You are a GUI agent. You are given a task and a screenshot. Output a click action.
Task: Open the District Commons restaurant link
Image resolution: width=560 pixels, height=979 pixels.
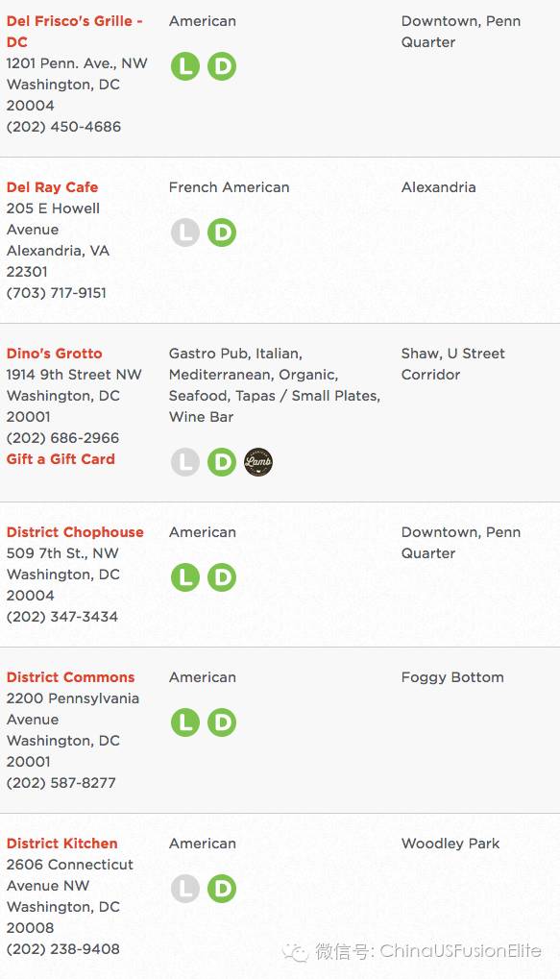click(x=70, y=677)
